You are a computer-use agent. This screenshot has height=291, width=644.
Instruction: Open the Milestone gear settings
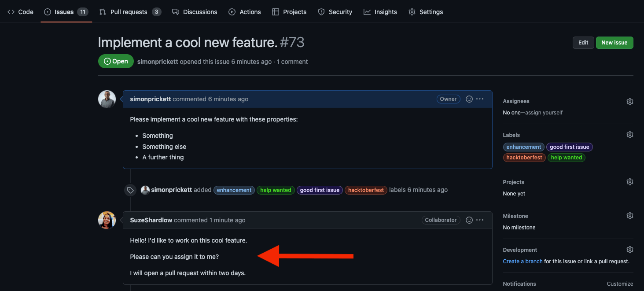coord(629,216)
